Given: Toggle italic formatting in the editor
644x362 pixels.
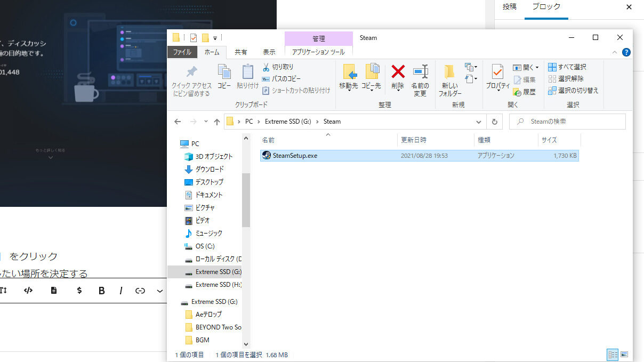Looking at the screenshot, I should coord(121,291).
